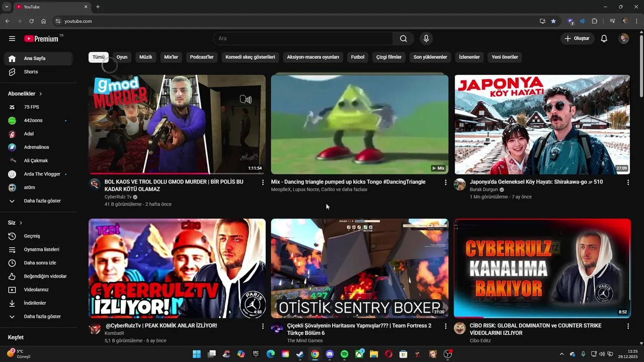Select the Futbol filter chip
Viewport: 644px width, 362px height.
click(358, 57)
